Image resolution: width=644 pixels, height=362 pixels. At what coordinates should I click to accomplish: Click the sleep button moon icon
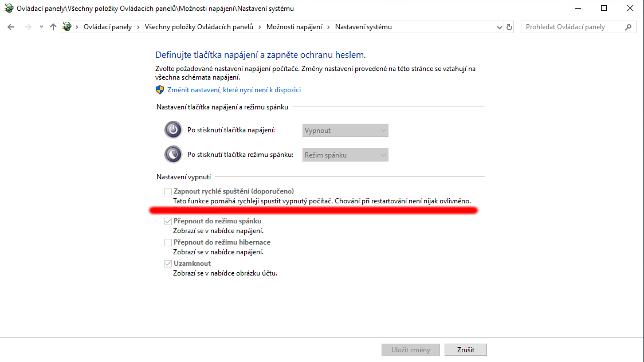(x=173, y=155)
